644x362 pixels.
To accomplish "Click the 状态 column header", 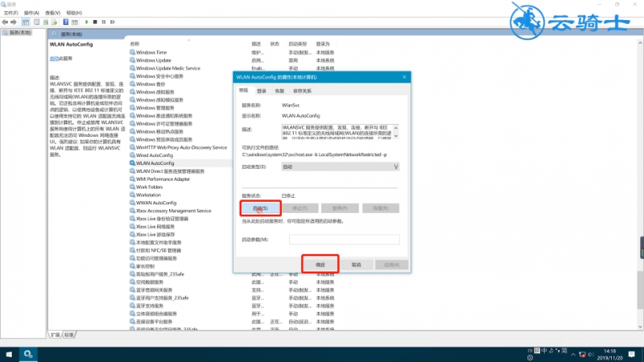I will pyautogui.click(x=275, y=43).
